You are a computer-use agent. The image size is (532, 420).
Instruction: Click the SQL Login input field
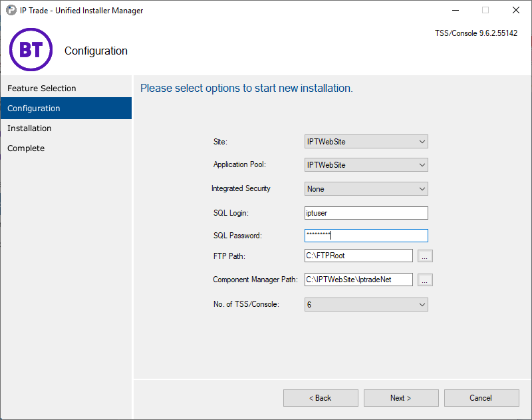(x=366, y=212)
